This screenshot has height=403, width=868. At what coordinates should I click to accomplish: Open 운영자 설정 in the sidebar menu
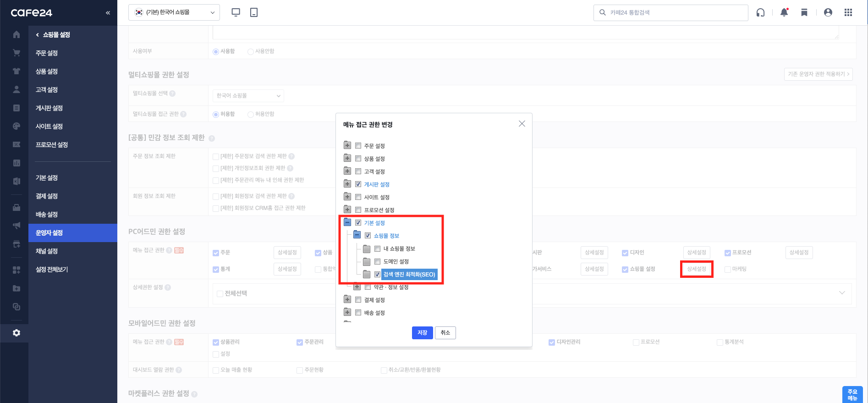pyautogui.click(x=49, y=233)
